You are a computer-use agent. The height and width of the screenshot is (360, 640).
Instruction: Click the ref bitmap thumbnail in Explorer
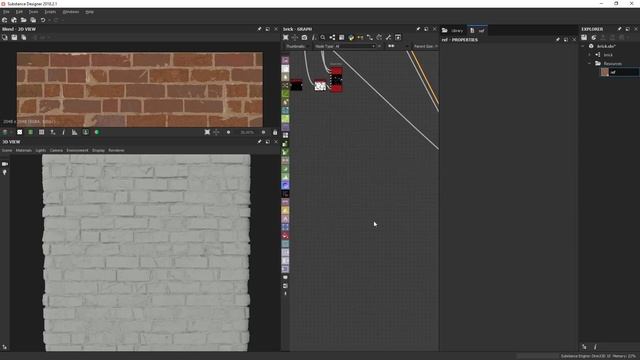point(604,72)
